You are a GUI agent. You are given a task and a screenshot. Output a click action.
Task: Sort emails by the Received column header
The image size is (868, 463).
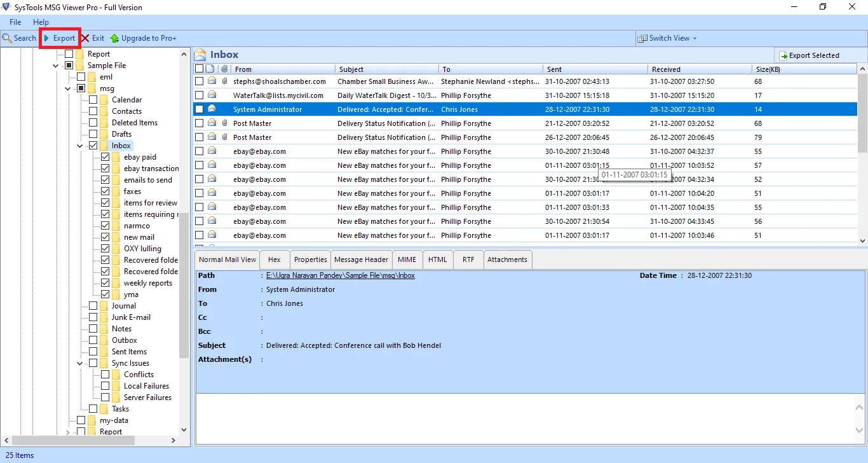click(700, 69)
